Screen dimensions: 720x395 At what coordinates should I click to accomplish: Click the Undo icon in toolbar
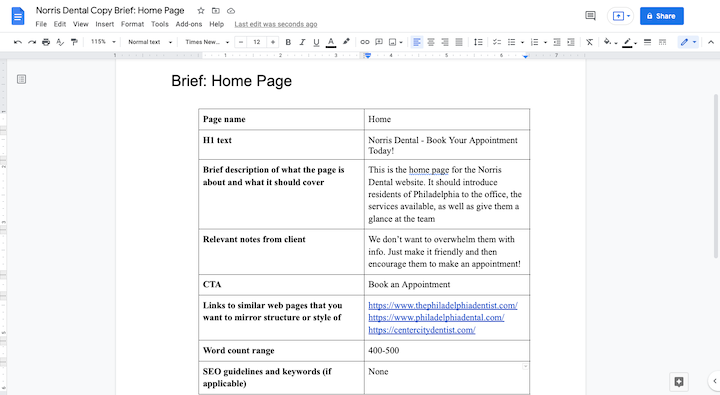coord(17,42)
